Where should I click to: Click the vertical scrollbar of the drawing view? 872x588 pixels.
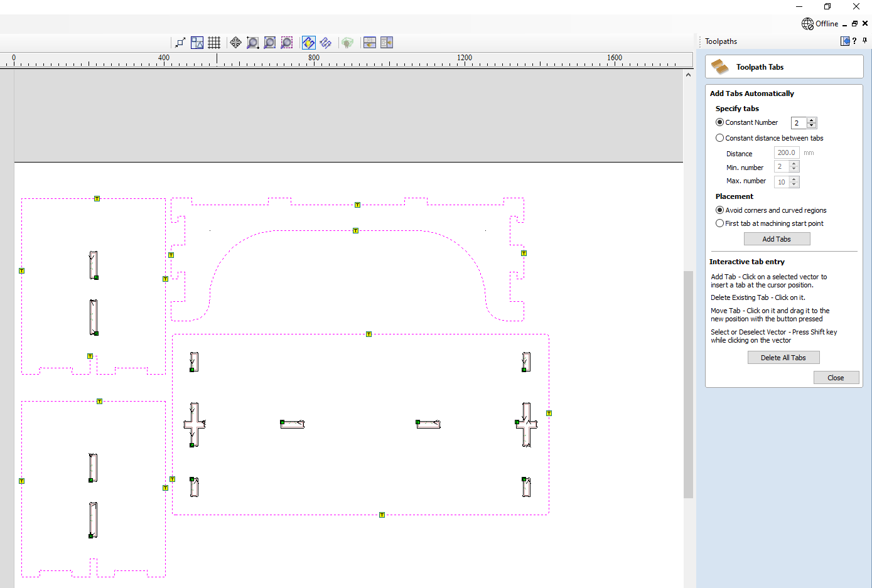[x=688, y=384]
